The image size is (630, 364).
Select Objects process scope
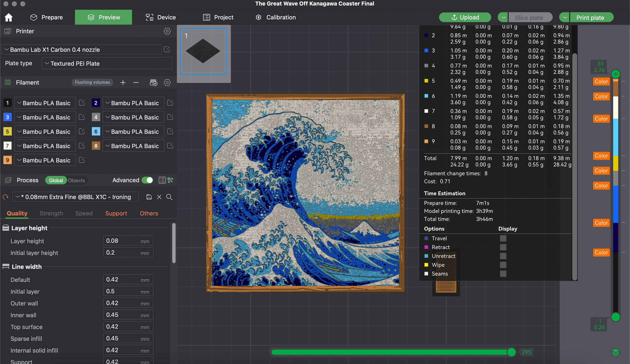click(x=76, y=180)
